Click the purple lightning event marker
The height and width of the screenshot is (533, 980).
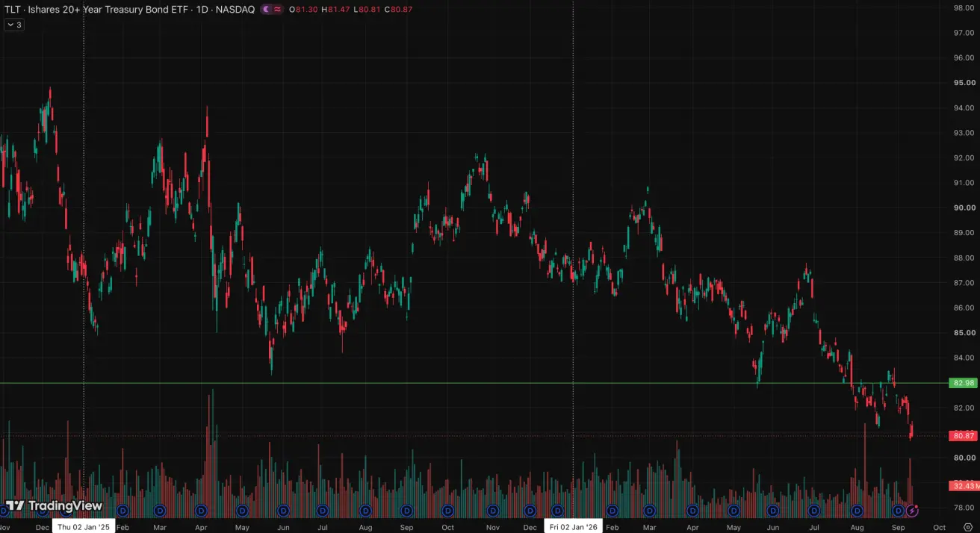912,511
